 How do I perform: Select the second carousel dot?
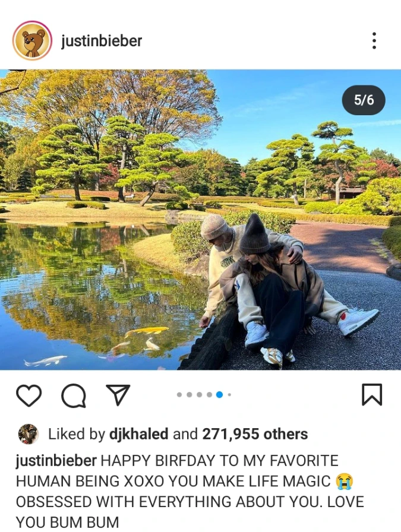pyautogui.click(x=190, y=395)
